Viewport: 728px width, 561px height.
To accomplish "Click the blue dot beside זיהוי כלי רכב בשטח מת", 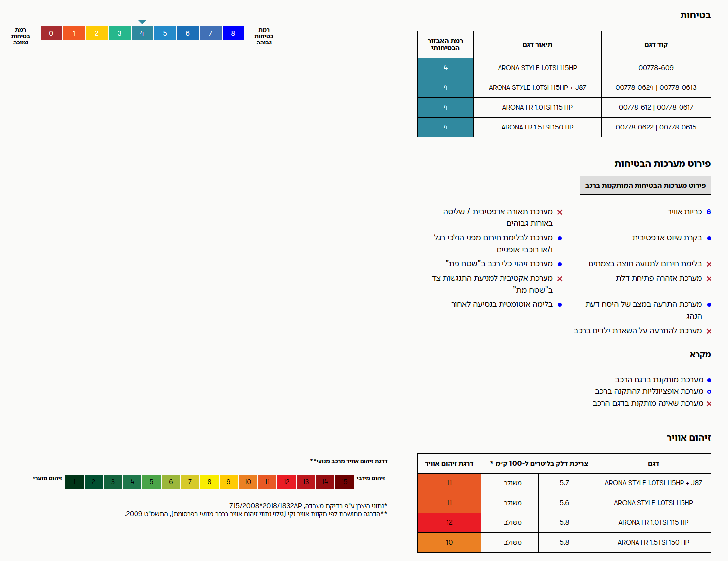I will 560,264.
